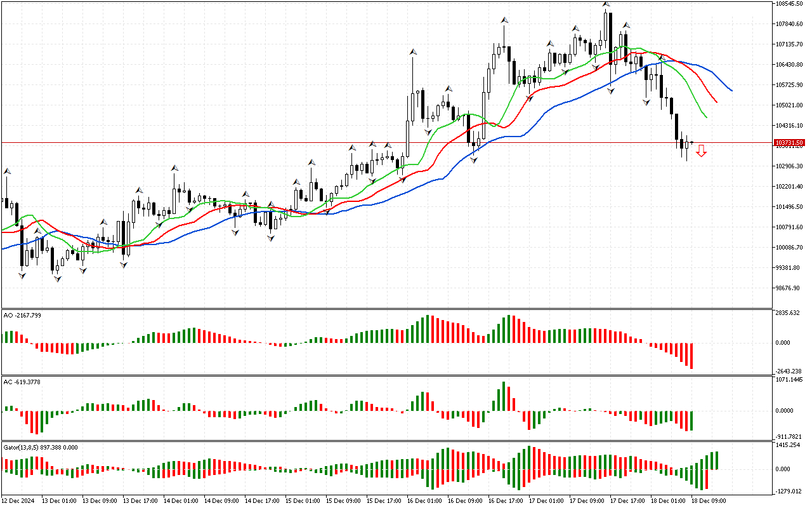Select the -2643.238 value on the AO scale
This screenshot has height=508, width=812.
coord(789,371)
